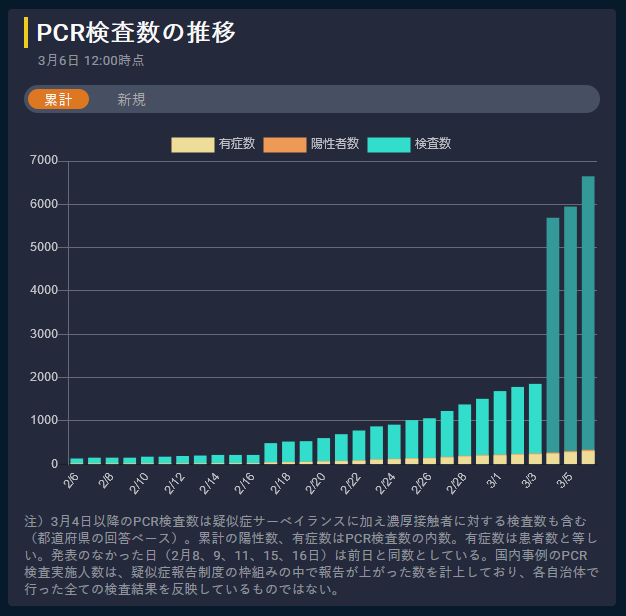
Task: Click the footnote paragraph starting with 注）
Action: (x=312, y=555)
